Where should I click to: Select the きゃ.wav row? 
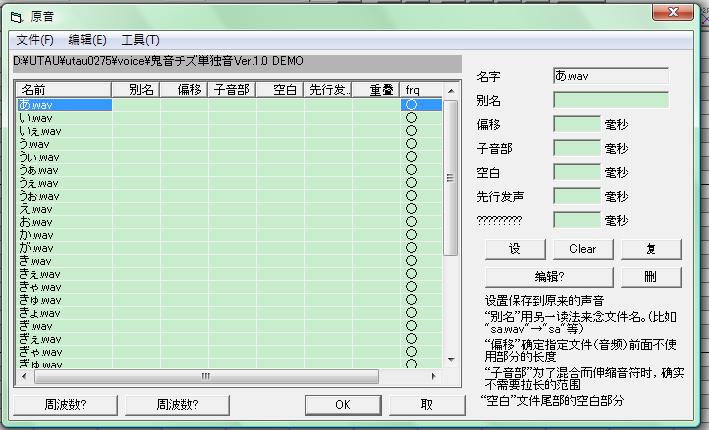(x=230, y=287)
